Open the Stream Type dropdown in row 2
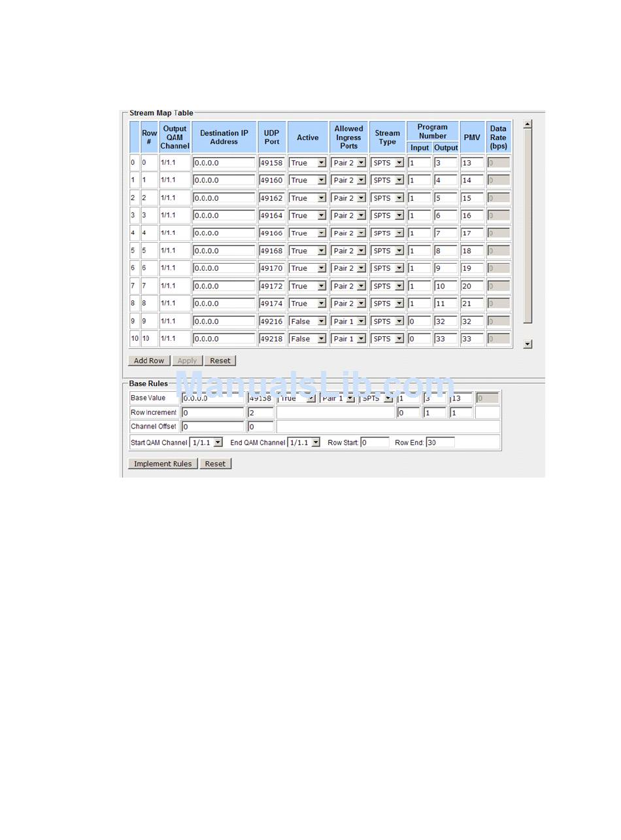Screen dimensions: 621x840 coord(388,198)
